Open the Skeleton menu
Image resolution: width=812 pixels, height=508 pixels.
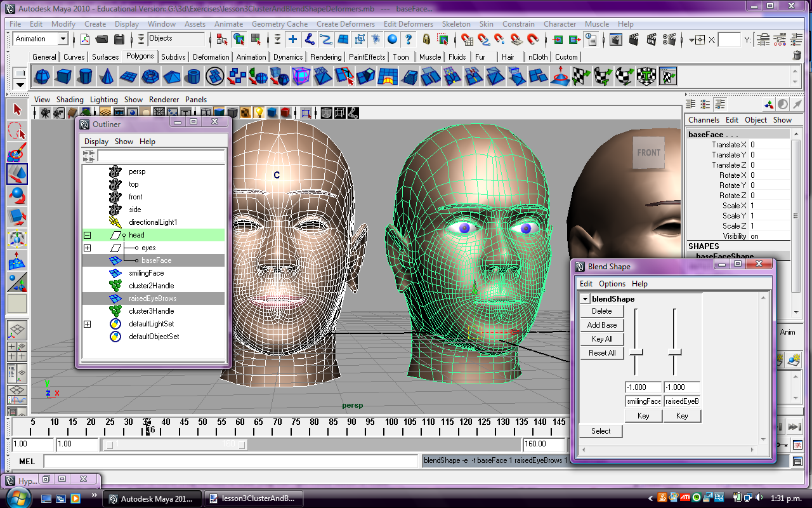coord(456,24)
